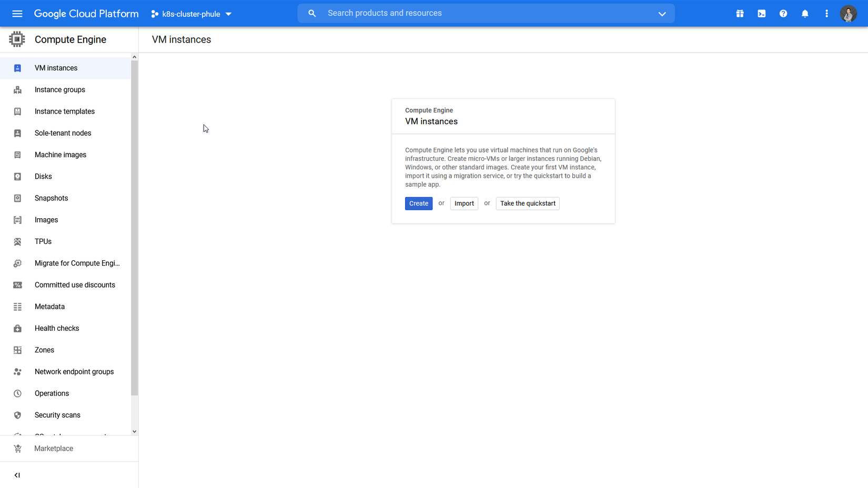Click the Sole-tenant nodes icon
Screen dimensions: 868x488
[17, 133]
